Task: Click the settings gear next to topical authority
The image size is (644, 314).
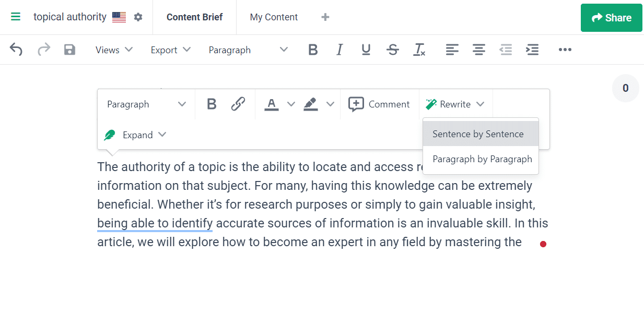Action: pos(138,17)
